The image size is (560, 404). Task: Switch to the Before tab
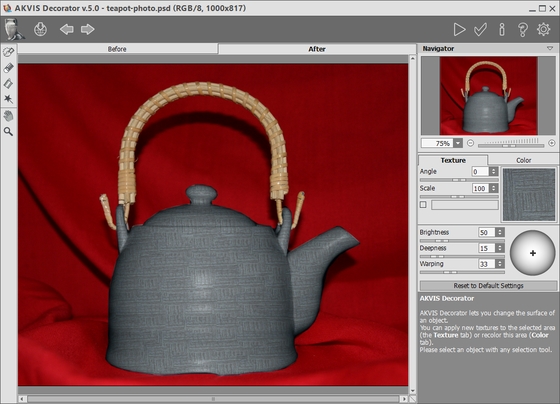click(x=117, y=49)
